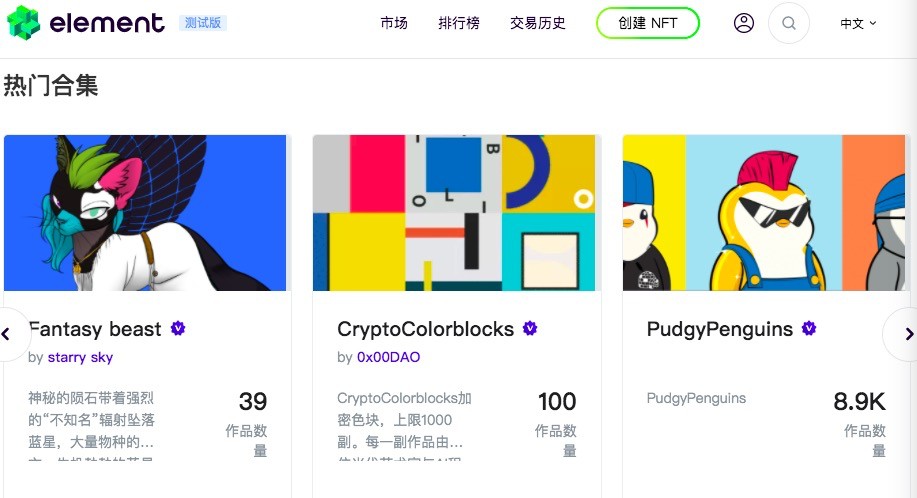Open the starry sky creator link
917x498 pixels.
tap(80, 357)
